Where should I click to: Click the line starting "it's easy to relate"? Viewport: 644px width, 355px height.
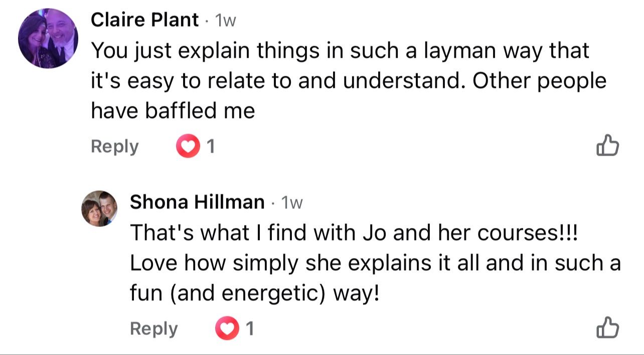[x=349, y=80]
